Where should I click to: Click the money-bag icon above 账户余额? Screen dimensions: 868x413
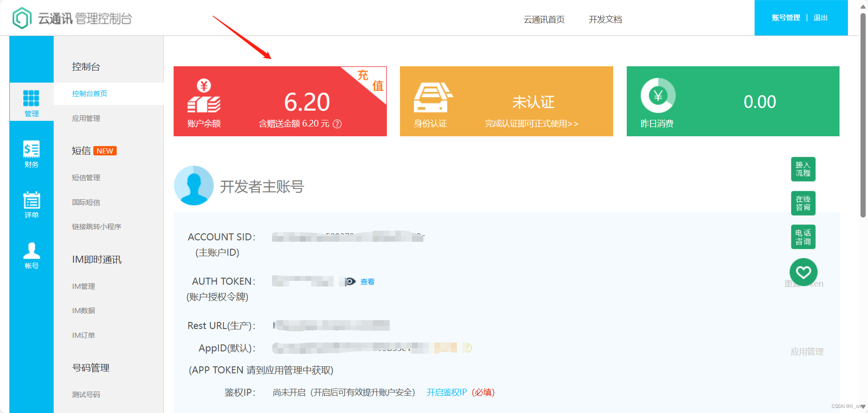(x=204, y=96)
